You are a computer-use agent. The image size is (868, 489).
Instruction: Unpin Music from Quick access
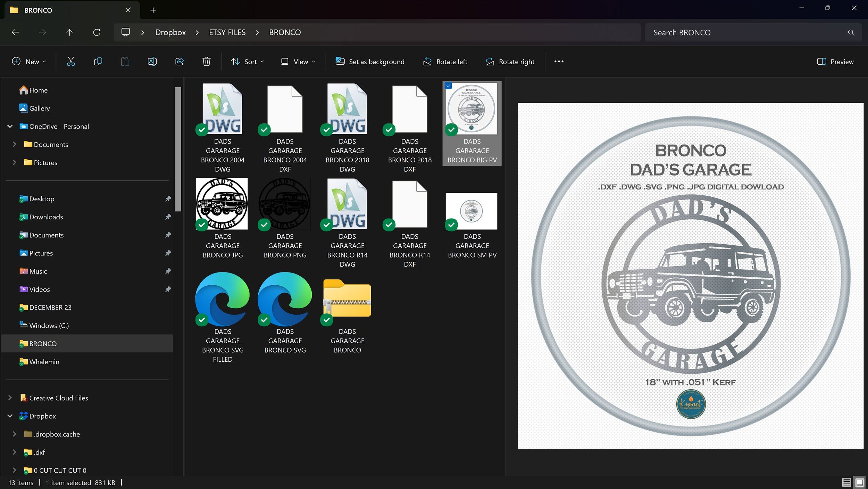point(168,271)
